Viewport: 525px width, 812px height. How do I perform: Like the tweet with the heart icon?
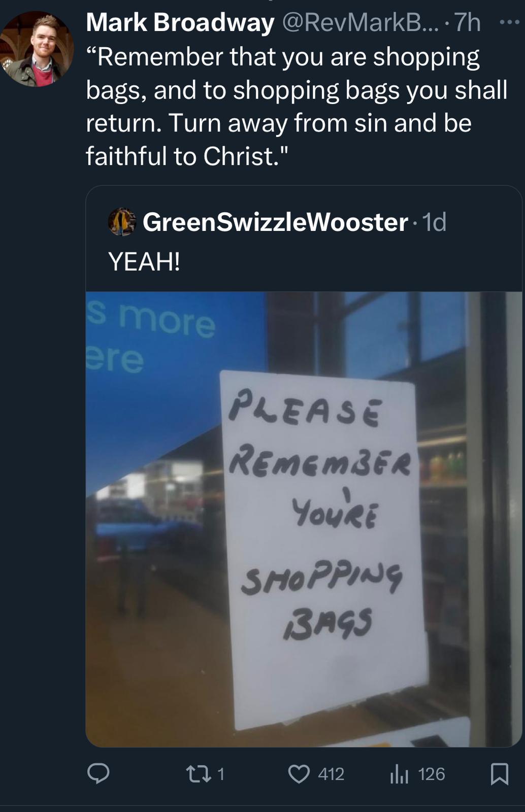click(x=299, y=774)
